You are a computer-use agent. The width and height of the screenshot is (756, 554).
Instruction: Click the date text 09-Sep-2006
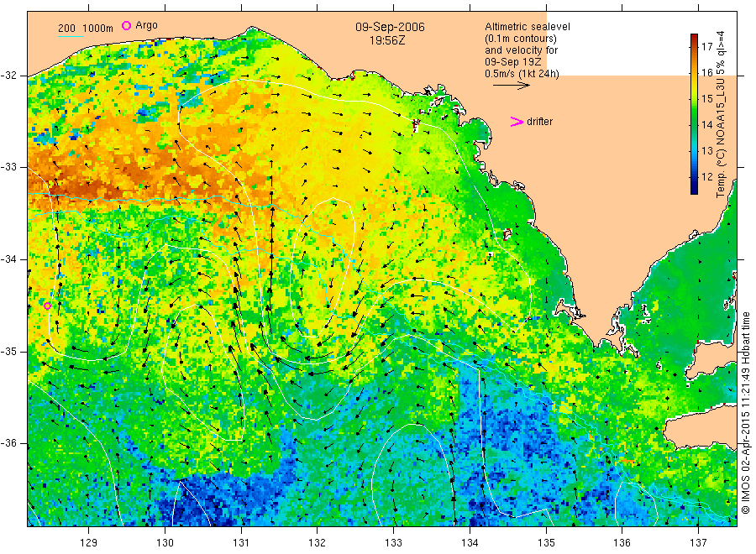[390, 27]
